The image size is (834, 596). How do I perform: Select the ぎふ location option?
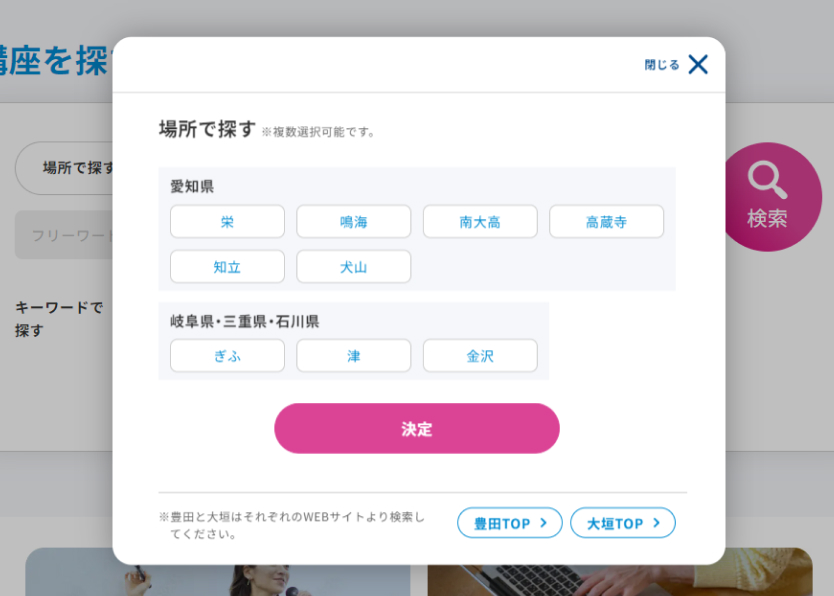227,356
